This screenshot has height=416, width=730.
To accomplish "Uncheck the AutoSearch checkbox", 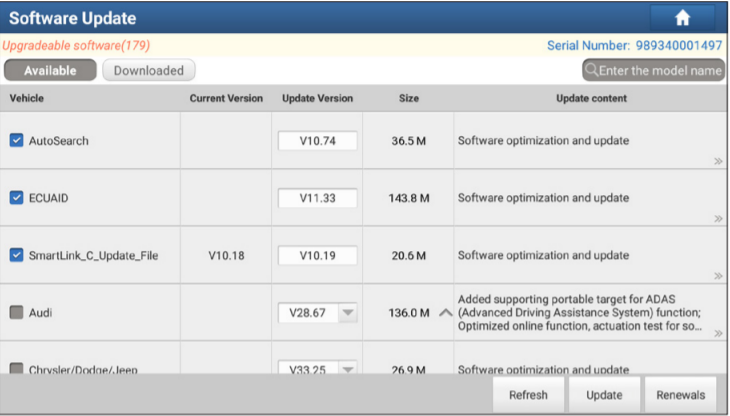I will (16, 141).
